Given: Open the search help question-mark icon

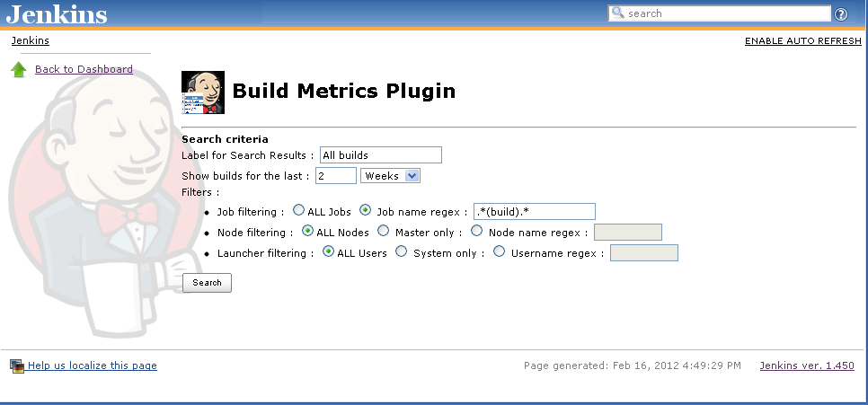Looking at the screenshot, I should point(841,13).
